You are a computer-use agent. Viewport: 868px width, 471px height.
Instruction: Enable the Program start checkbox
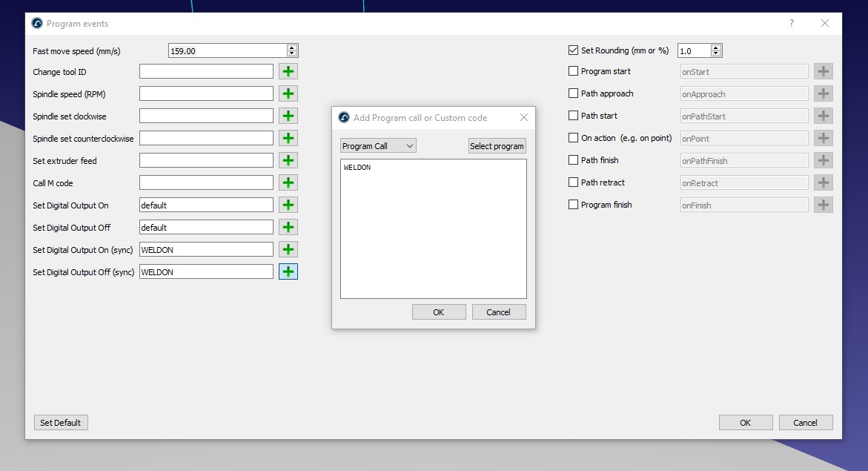point(574,71)
